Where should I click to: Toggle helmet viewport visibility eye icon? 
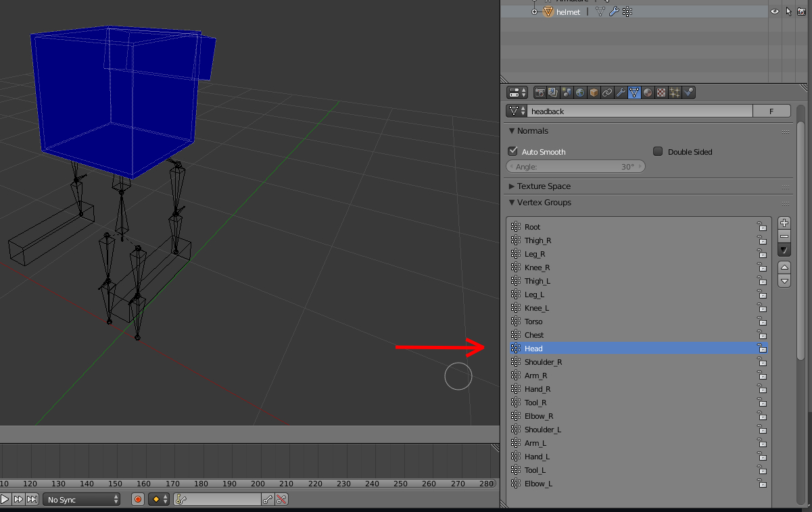[x=775, y=11]
